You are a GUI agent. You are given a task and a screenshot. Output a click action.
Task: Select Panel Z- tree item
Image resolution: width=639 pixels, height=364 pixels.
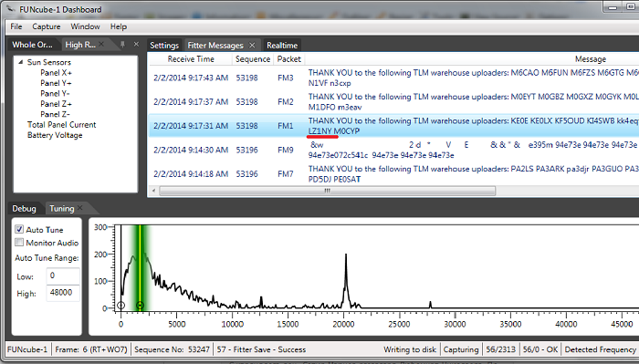coord(55,114)
